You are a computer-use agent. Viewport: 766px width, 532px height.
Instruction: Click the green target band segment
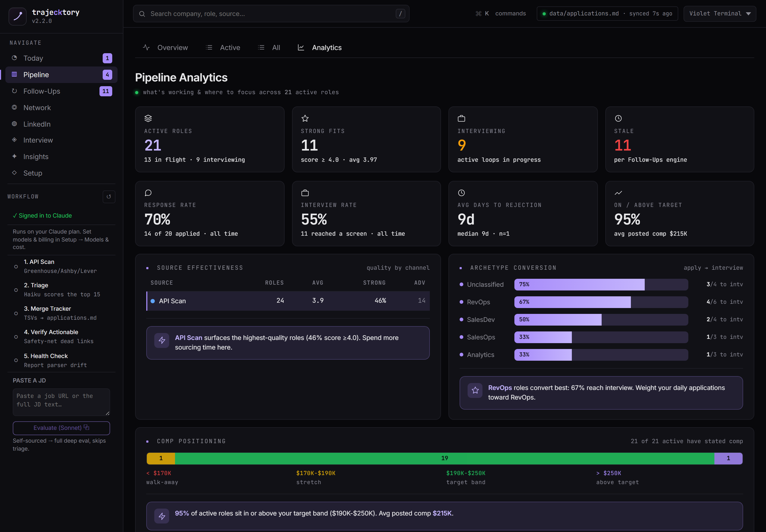[444, 458]
